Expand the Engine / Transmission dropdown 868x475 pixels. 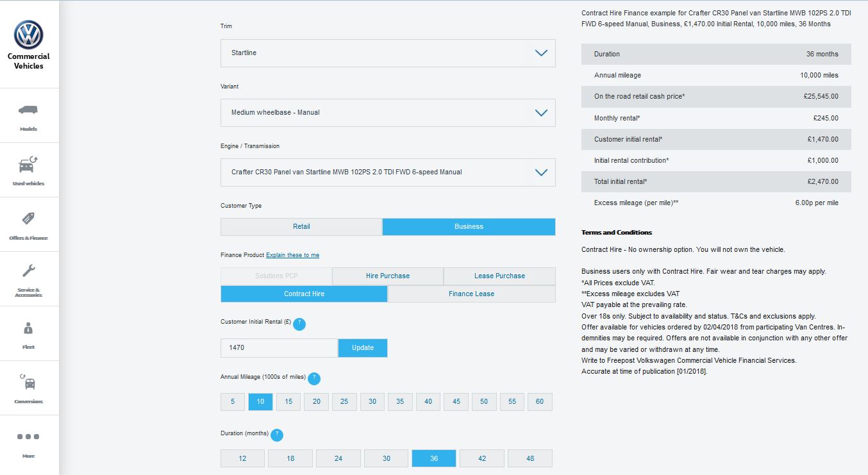pos(388,172)
